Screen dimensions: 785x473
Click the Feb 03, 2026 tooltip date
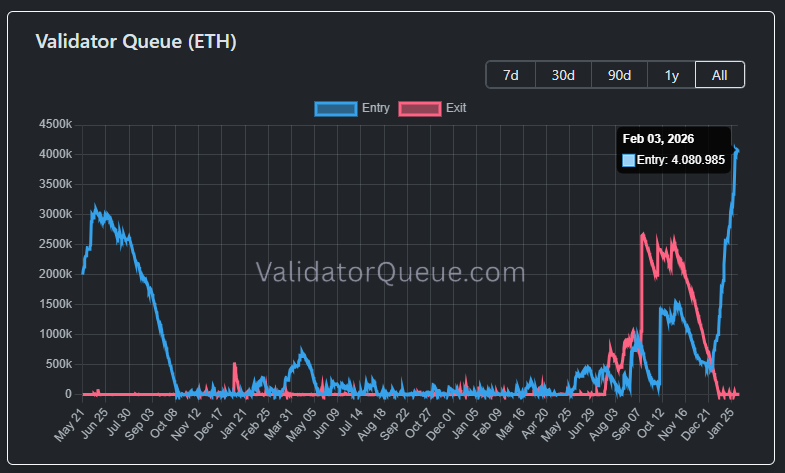coord(658,139)
